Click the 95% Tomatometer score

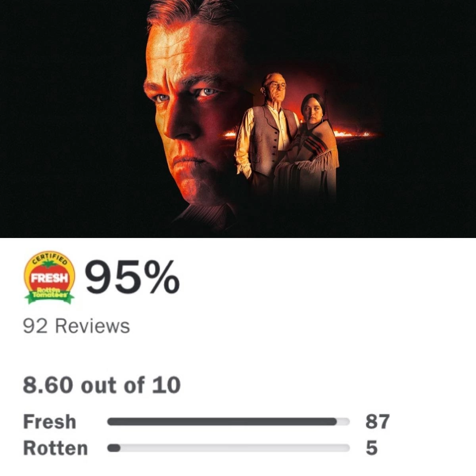(132, 277)
